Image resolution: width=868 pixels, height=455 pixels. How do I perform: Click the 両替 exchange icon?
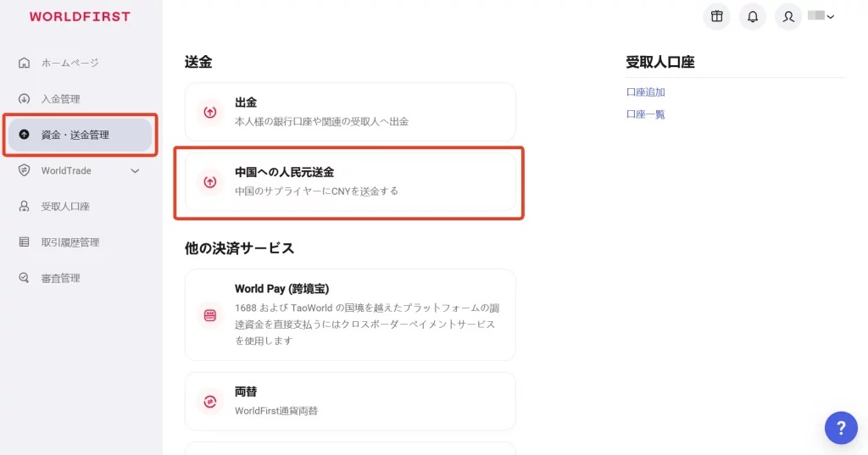210,402
